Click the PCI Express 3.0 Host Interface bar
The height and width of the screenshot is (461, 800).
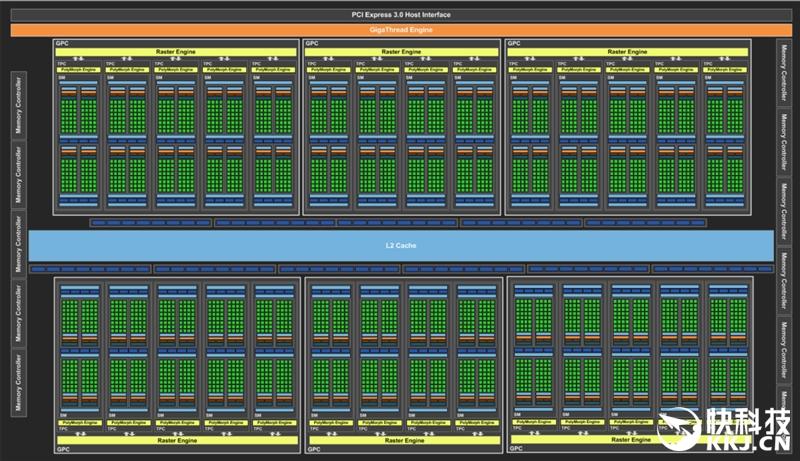click(x=401, y=15)
